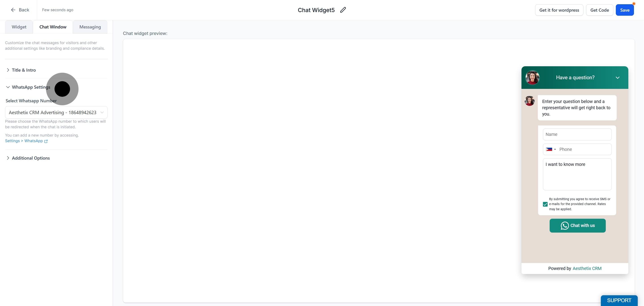Select the Chat Window tab
Viewport: 644px width, 306px height.
click(x=53, y=27)
